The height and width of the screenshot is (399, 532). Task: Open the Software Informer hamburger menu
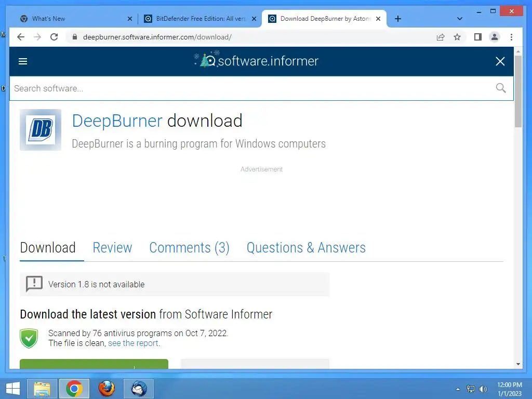(23, 61)
